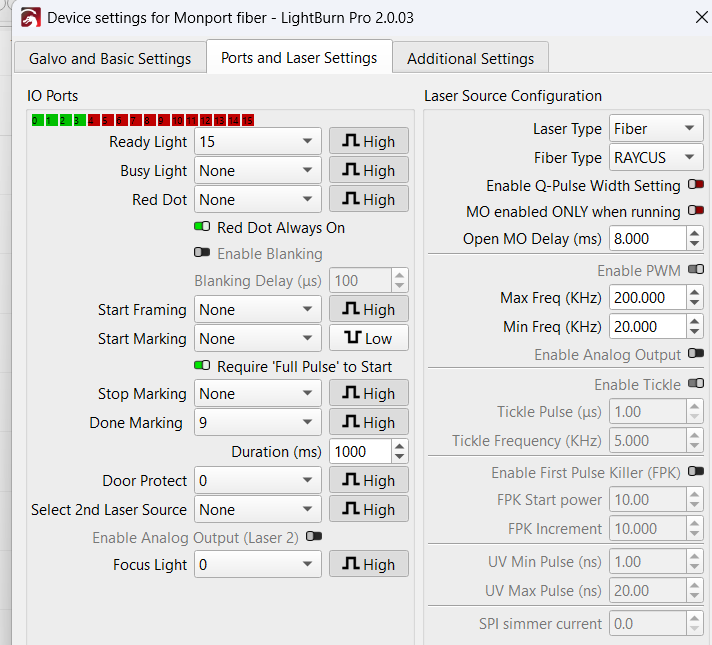Viewport: 712px width, 645px height.
Task: Increase Open MO Delay with up arrow
Action: pos(695,233)
